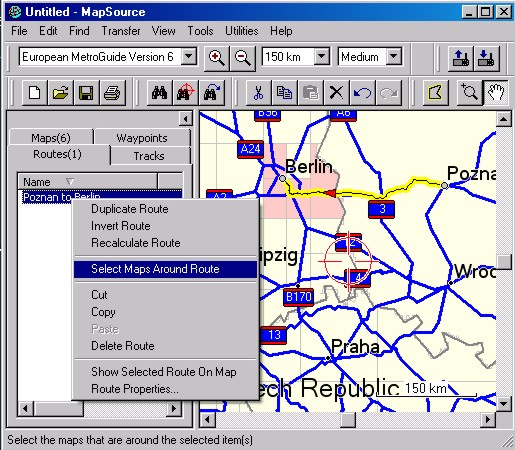The height and width of the screenshot is (450, 515).
Task: Click the Paste clipboard toolbar icon
Action: [x=310, y=92]
